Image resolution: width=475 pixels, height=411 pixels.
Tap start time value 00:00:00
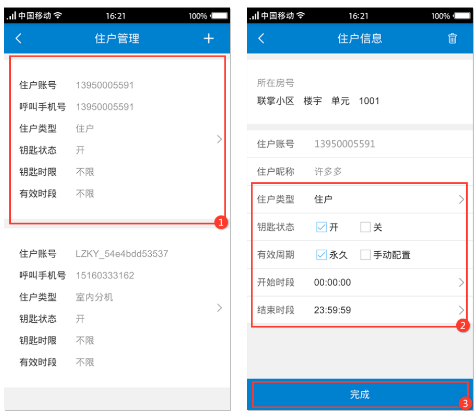332,282
